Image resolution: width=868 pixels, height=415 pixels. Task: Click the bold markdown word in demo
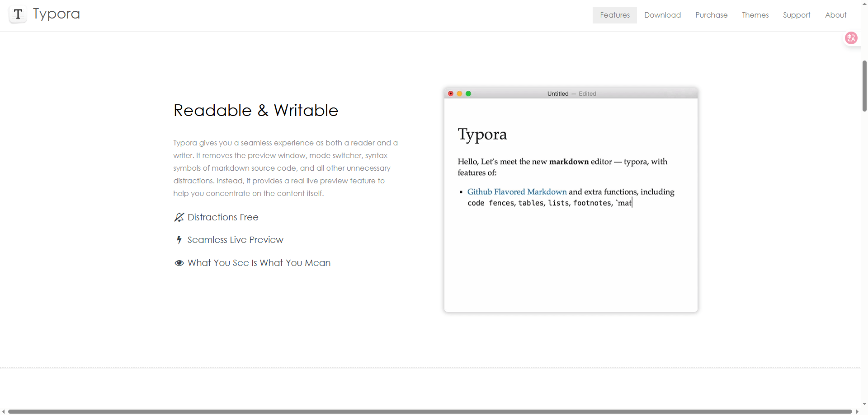(569, 162)
